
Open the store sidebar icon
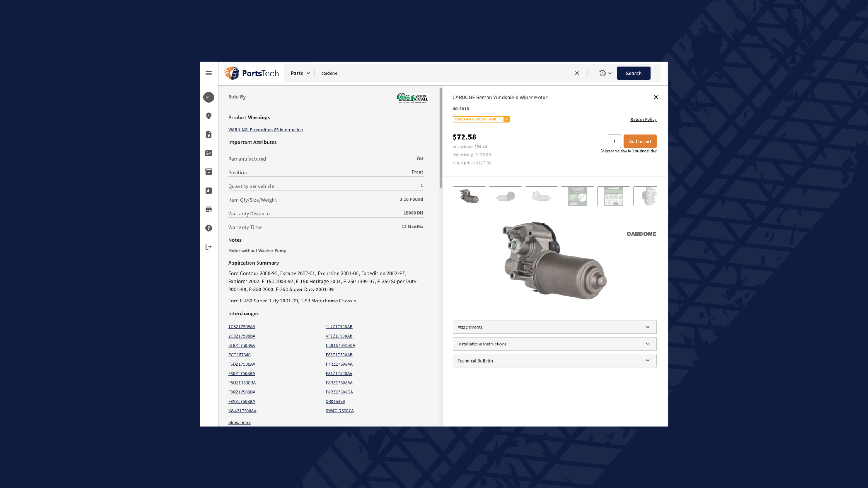tap(208, 210)
